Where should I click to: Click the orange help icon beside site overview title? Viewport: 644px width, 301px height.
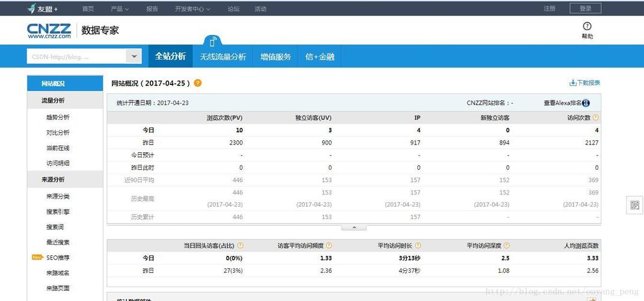(x=198, y=83)
